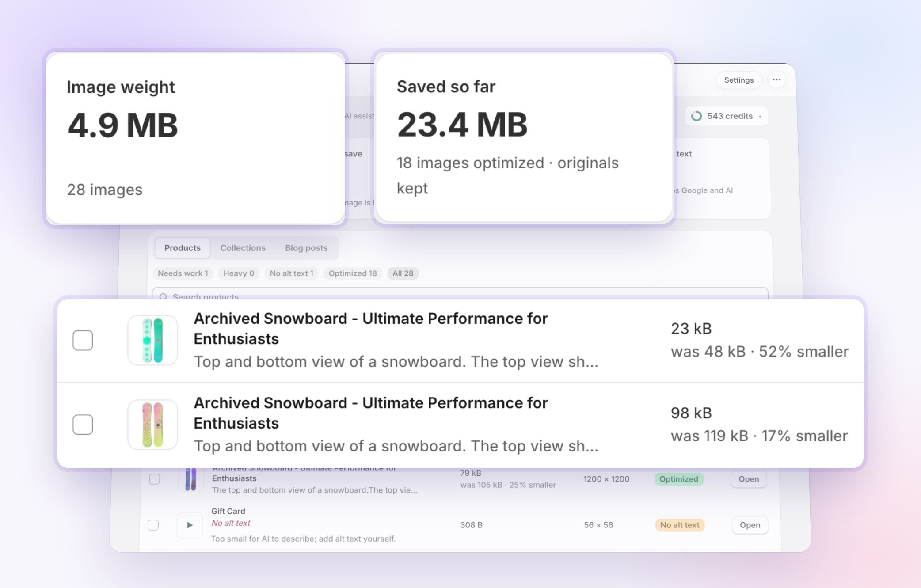Click the No alt text status badge
Screen dimensions: 921x588
[680, 525]
